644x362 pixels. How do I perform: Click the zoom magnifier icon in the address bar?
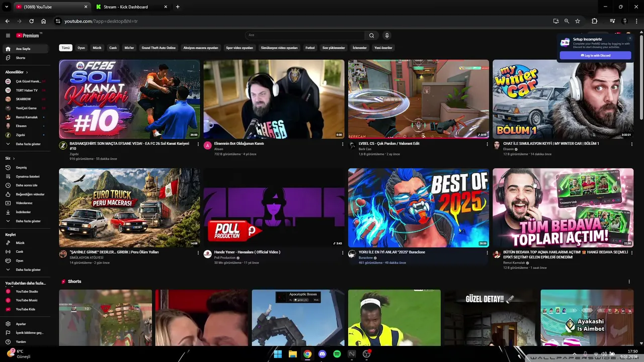coord(567,21)
